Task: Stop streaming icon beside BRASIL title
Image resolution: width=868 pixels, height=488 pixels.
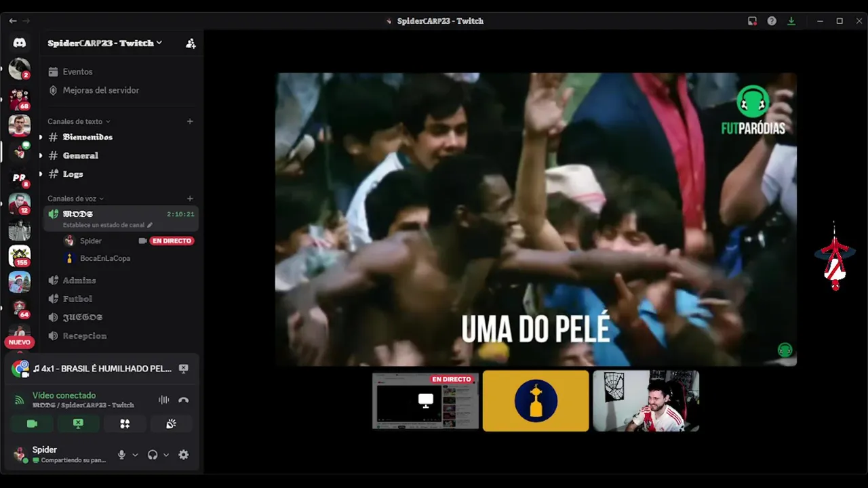Action: pos(183,369)
